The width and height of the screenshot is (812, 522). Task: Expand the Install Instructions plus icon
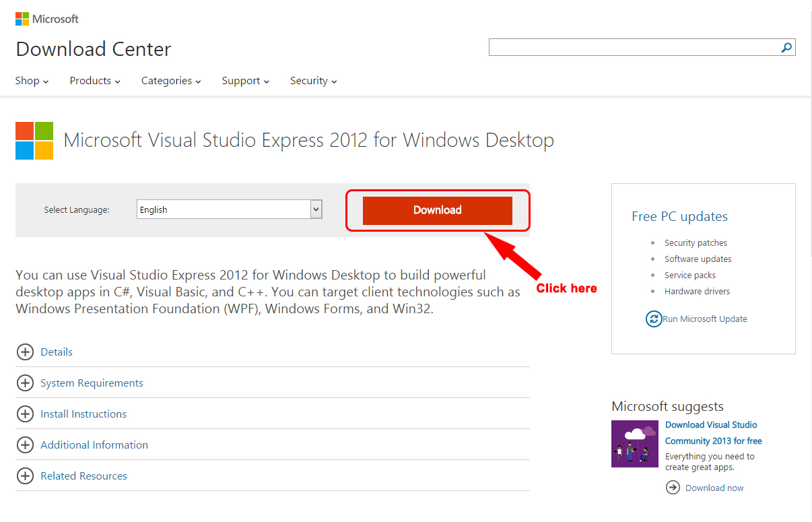tap(25, 414)
